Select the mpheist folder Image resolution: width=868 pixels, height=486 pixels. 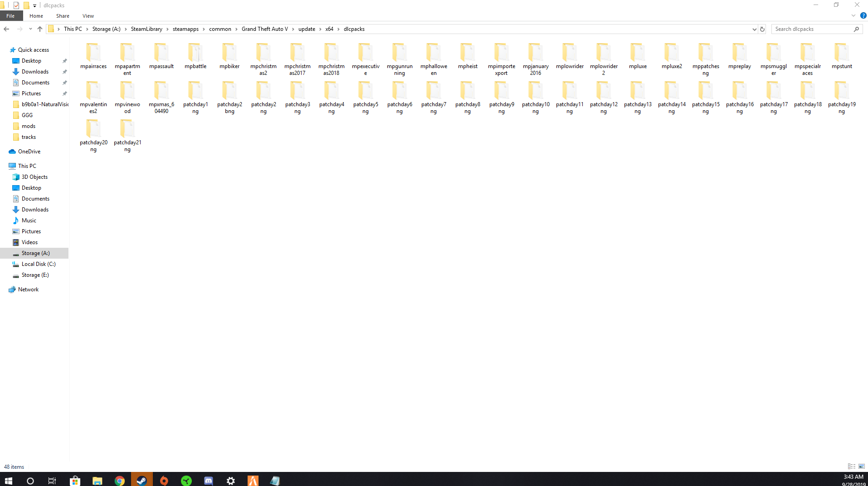coord(468,56)
